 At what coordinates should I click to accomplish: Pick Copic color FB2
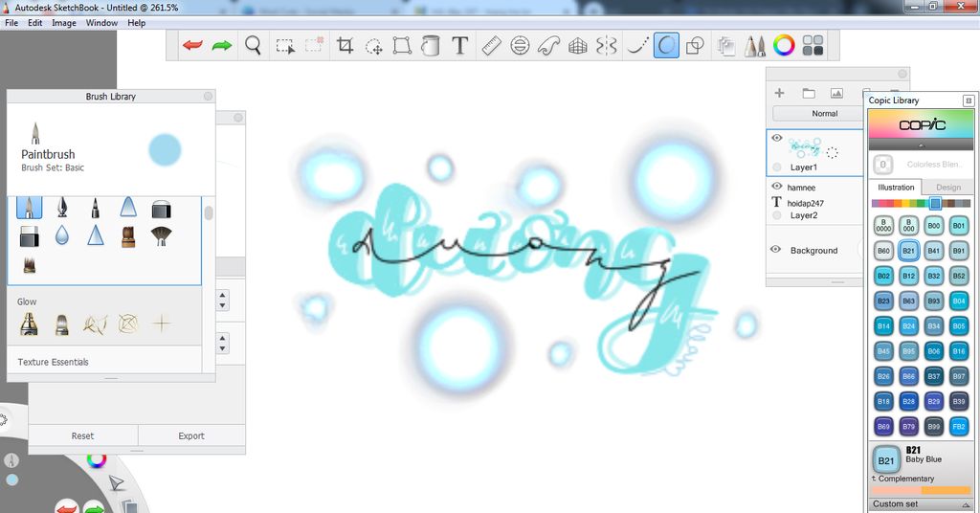click(959, 426)
